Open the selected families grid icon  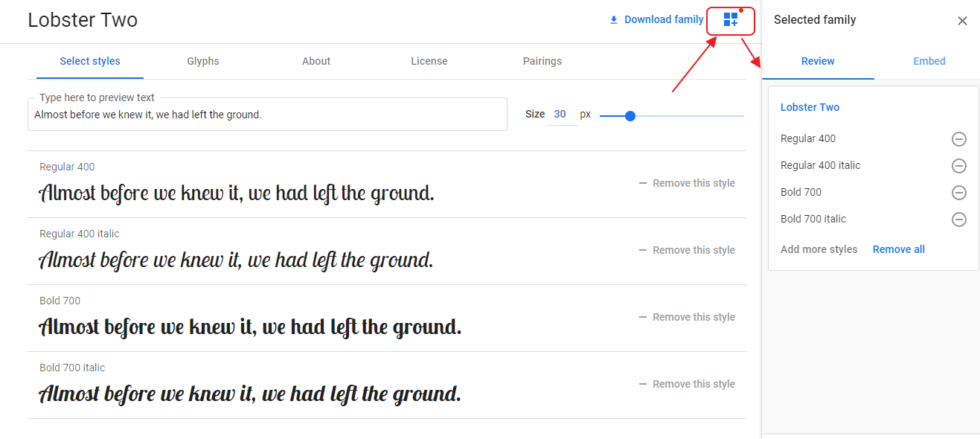tap(731, 20)
